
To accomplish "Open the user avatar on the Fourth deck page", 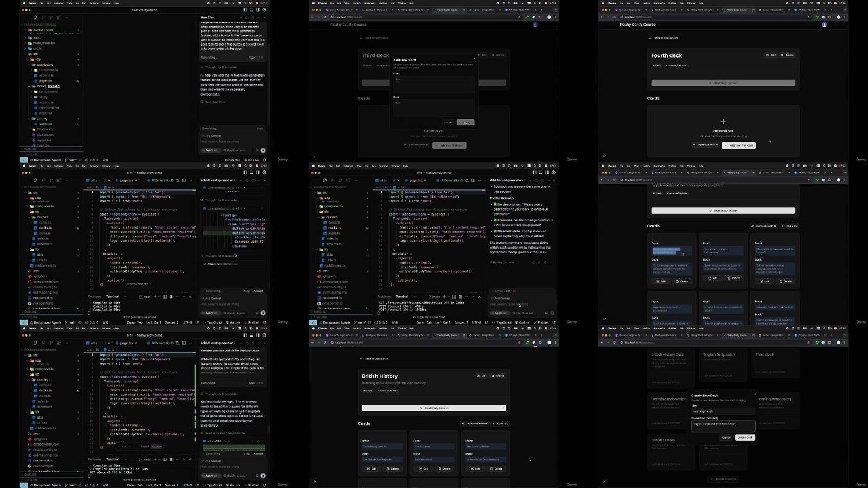I will pyautogui.click(x=824, y=24).
